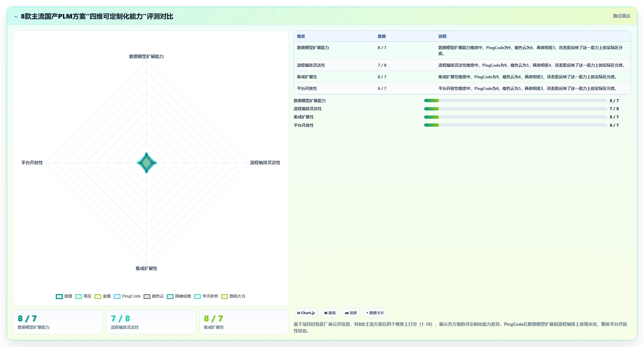Image resolution: width=644 pixels, height=347 pixels.
Task: Click the 数据卡片 tag chip
Action: click(x=375, y=313)
